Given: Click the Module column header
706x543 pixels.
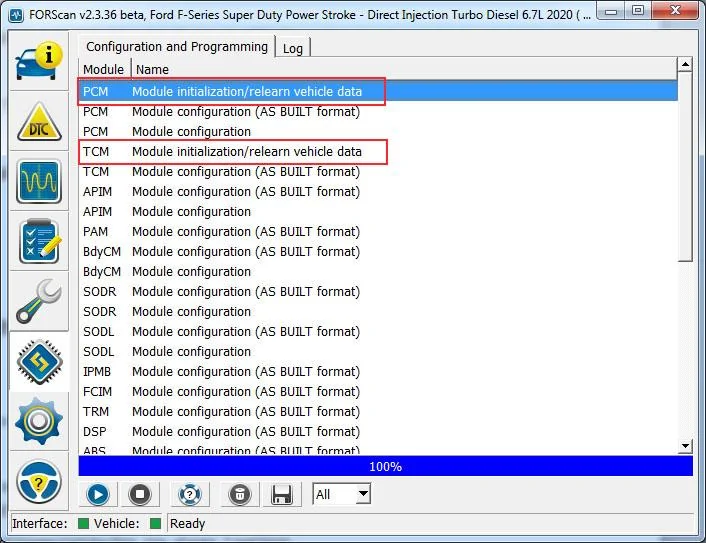Looking at the screenshot, I should pyautogui.click(x=104, y=69).
